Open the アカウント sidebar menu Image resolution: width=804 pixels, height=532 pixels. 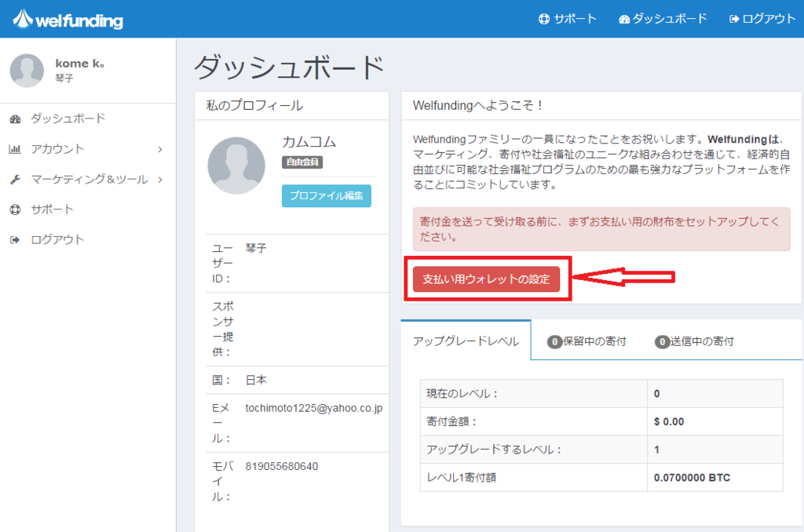pyautogui.click(x=88, y=149)
